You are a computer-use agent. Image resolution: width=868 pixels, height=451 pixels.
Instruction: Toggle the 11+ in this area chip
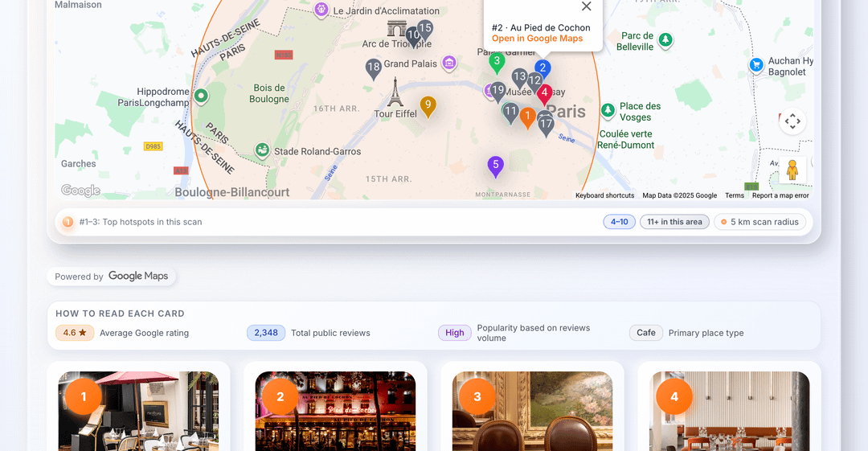pos(674,222)
